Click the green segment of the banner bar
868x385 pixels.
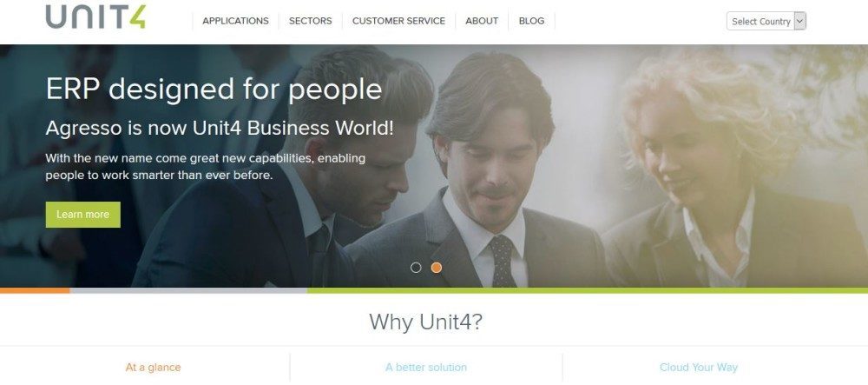588,290
